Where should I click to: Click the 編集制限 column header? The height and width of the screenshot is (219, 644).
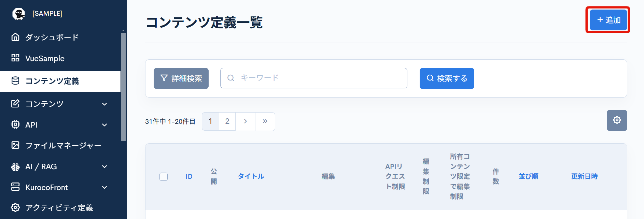[426, 176]
